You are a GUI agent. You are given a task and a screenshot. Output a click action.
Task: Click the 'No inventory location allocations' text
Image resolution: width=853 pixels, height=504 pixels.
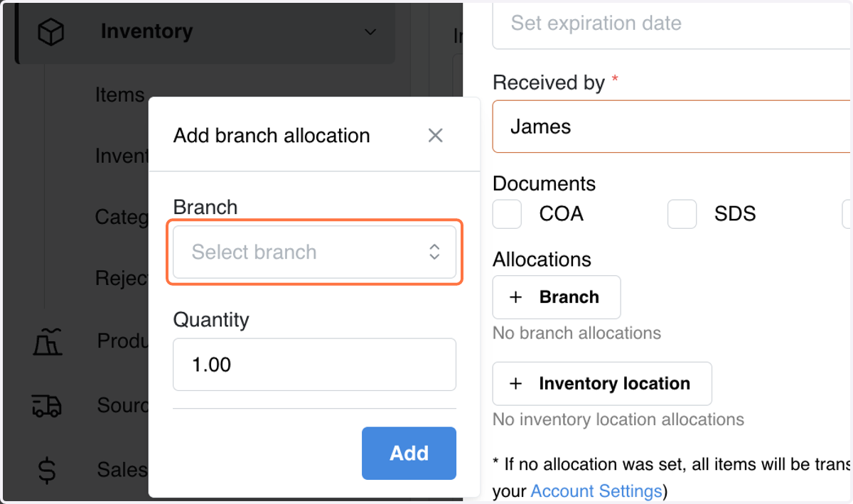pos(618,419)
